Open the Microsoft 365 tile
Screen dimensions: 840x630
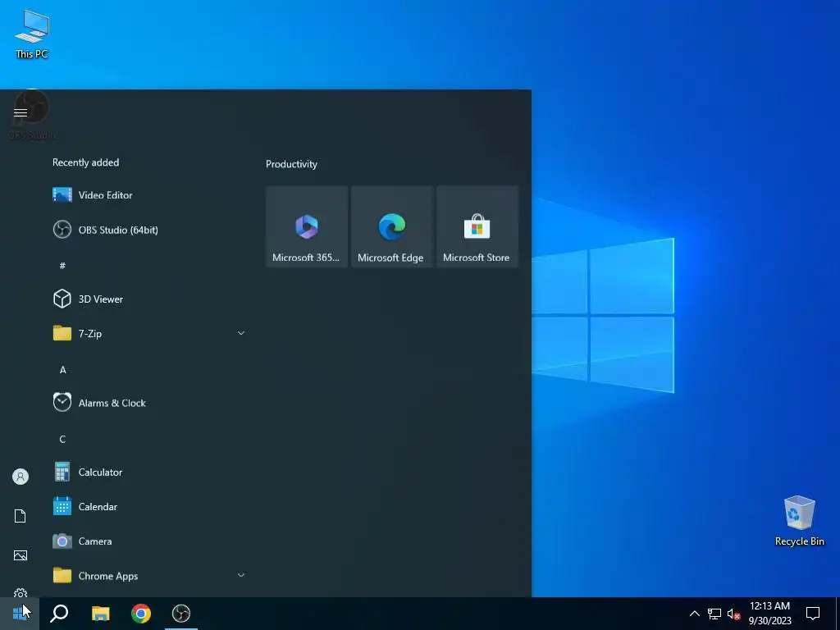coord(307,226)
